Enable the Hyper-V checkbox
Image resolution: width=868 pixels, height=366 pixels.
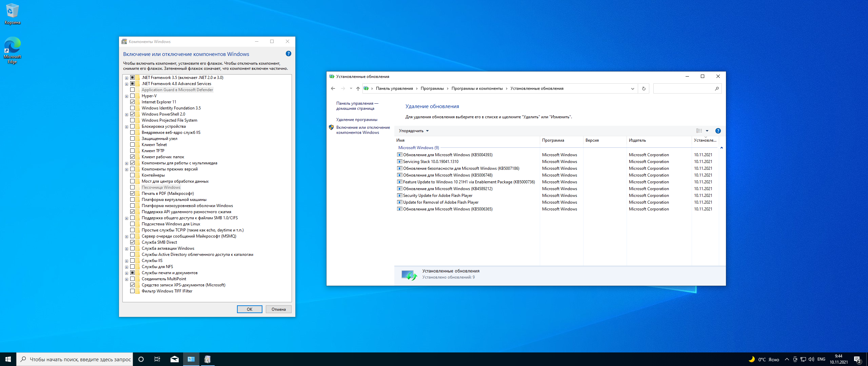pos(133,96)
